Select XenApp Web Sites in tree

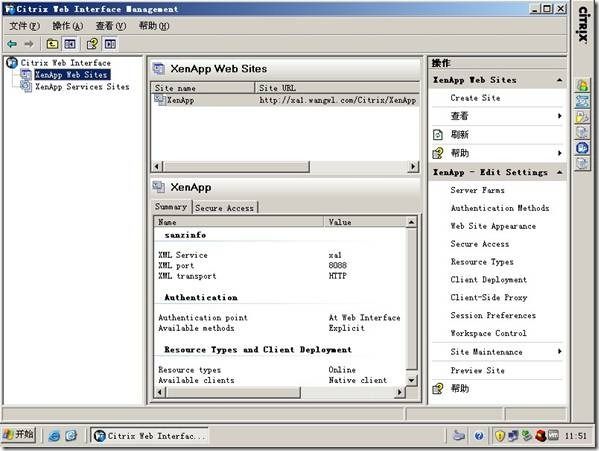click(71, 75)
